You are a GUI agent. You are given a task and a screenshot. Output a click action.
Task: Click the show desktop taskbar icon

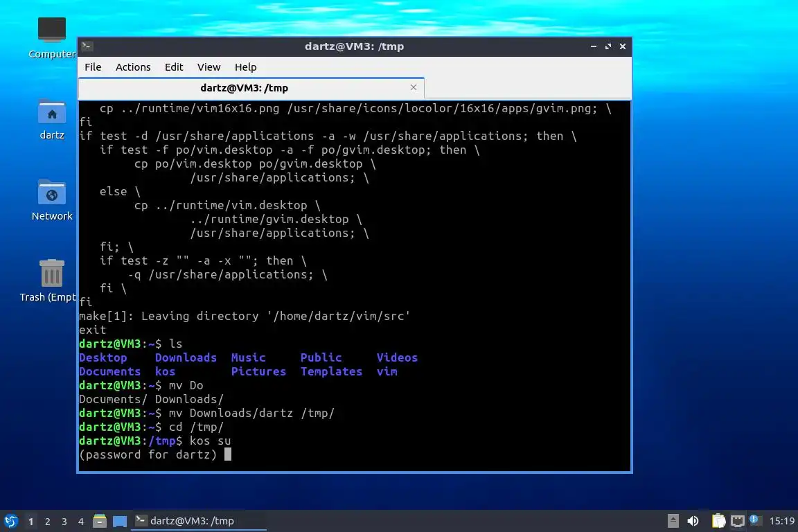click(x=120, y=522)
